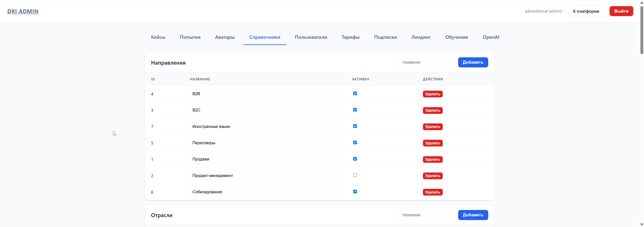644x227 pixels.
Task: Select the Аватары tab
Action: (x=225, y=37)
